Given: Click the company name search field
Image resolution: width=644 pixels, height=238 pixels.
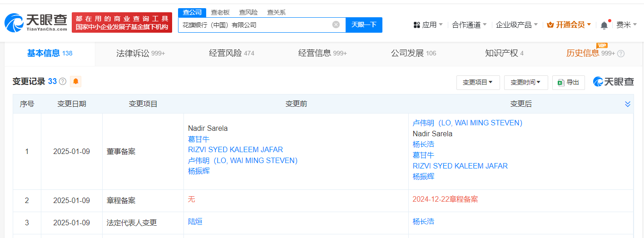Looking at the screenshot, I should click(254, 25).
